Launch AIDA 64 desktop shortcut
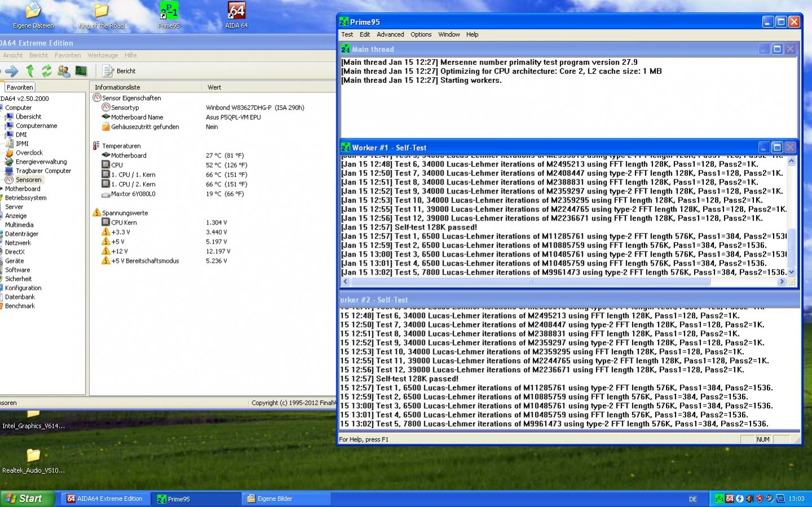 click(236, 16)
